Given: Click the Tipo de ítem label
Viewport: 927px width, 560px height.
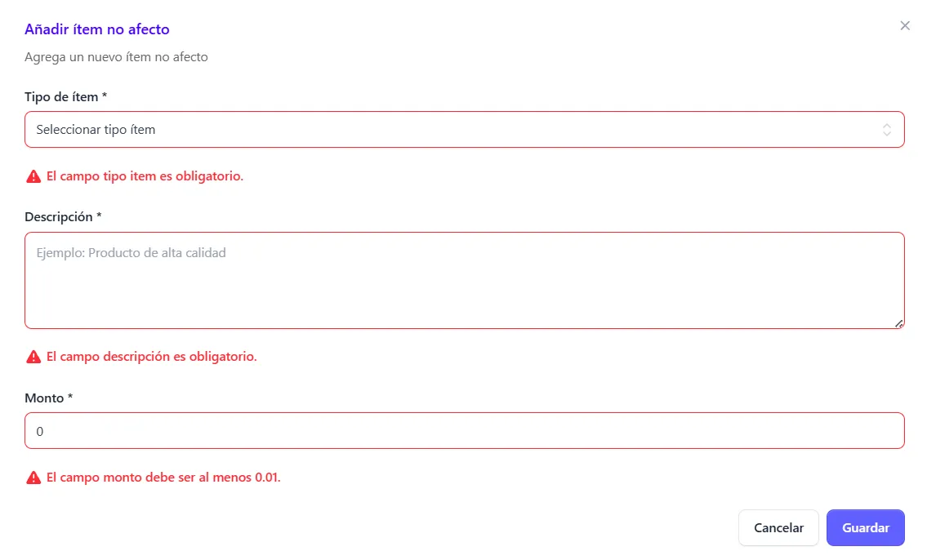Looking at the screenshot, I should coord(66,97).
